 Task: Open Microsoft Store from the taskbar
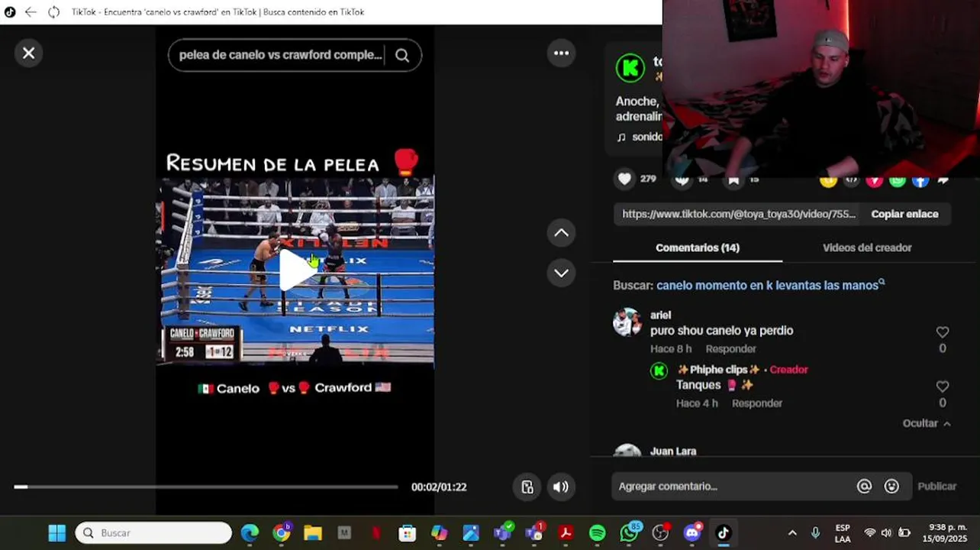408,532
